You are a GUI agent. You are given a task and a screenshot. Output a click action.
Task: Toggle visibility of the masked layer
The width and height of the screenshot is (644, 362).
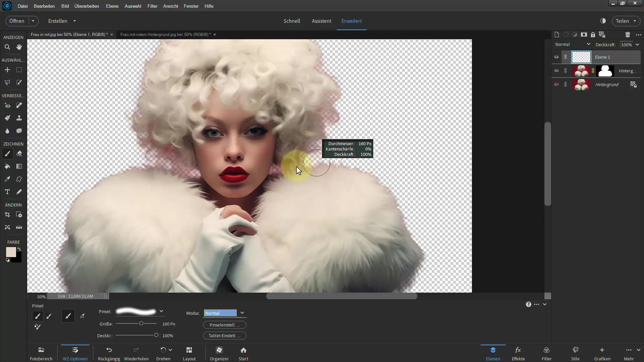(x=556, y=70)
